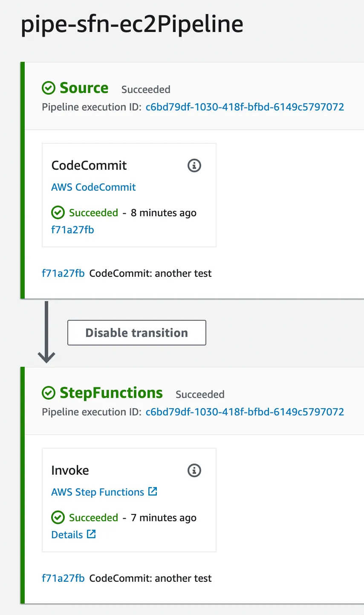Click the info icon on the CodeCommit action
The width and height of the screenshot is (364, 615).
click(194, 165)
